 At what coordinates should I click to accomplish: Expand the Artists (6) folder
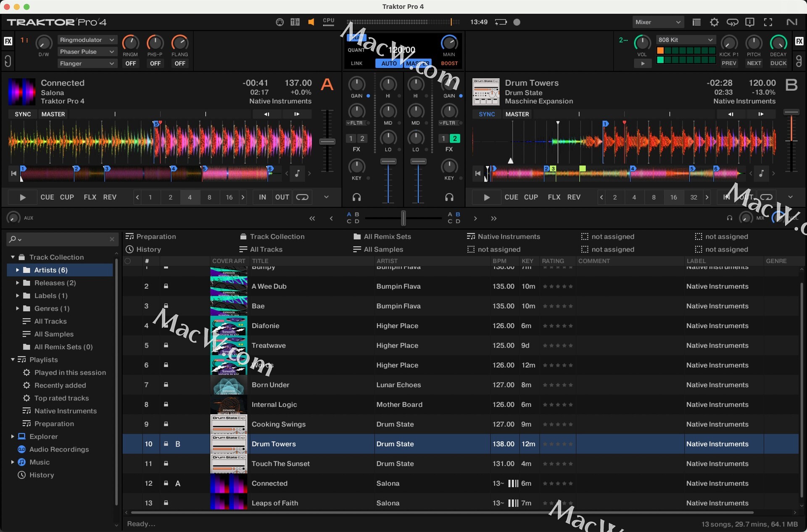tap(18, 270)
